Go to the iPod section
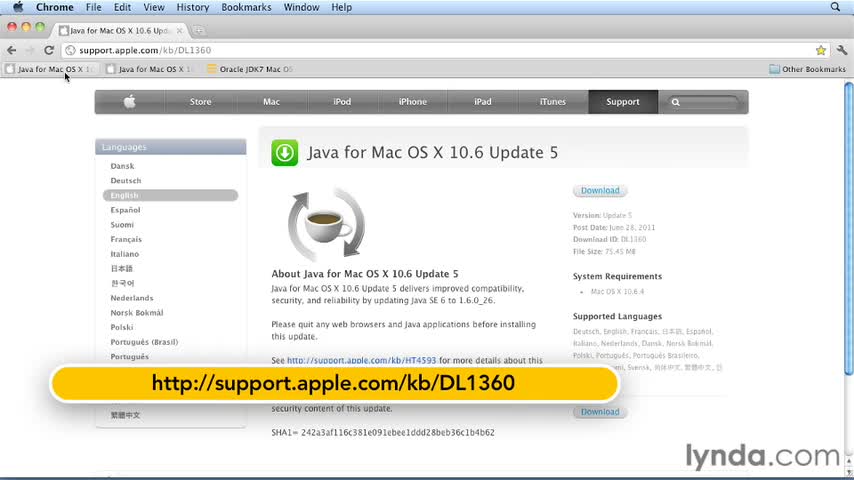The height and width of the screenshot is (480, 854). coord(342,102)
